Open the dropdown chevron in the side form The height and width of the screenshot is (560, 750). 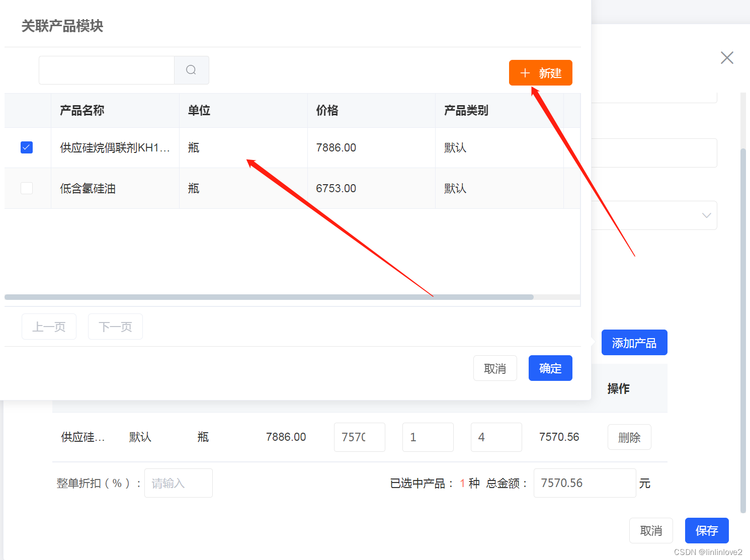[x=706, y=215]
